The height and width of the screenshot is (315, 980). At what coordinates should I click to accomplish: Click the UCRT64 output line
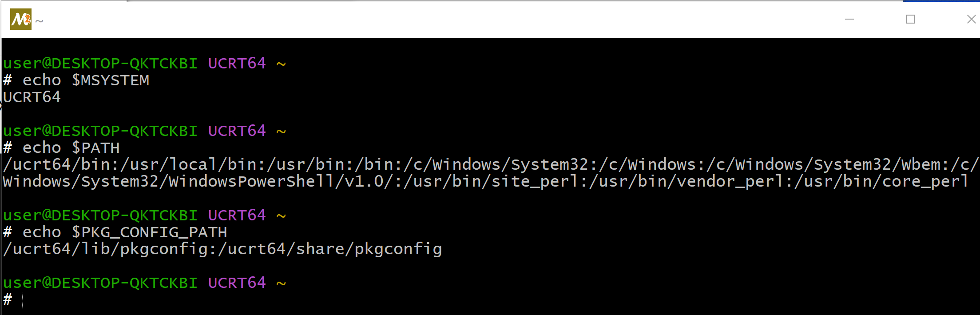pyautogui.click(x=32, y=97)
